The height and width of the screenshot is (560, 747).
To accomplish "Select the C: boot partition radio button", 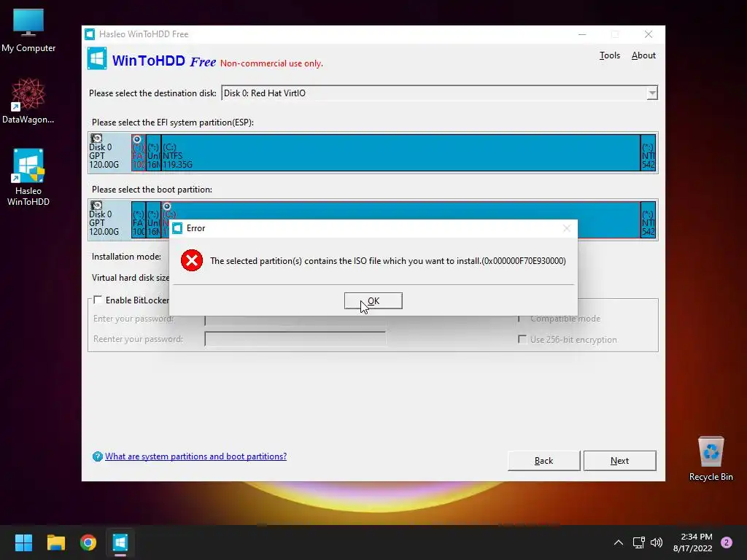I will click(167, 206).
